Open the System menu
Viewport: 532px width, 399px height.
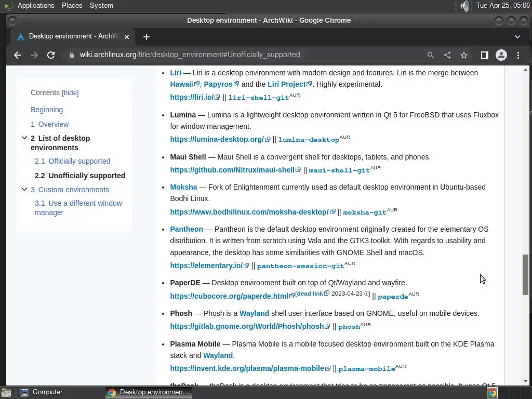pyautogui.click(x=101, y=5)
